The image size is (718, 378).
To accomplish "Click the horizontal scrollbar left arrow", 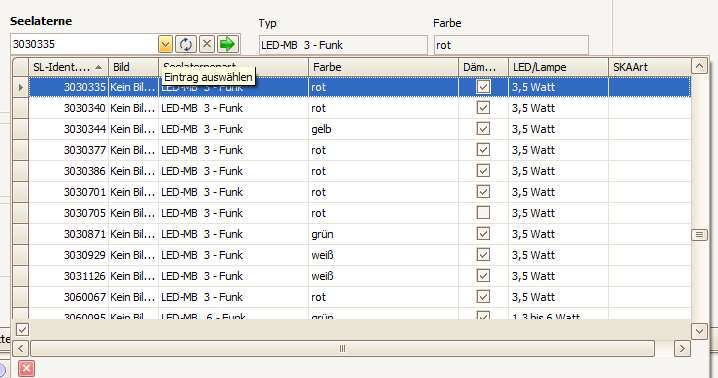I will click(x=21, y=349).
